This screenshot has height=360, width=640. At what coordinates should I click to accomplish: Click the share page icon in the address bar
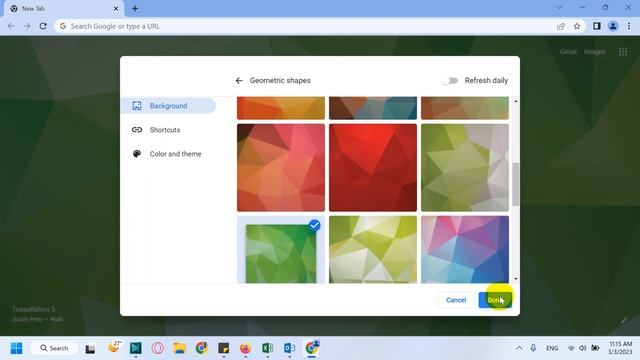click(561, 26)
